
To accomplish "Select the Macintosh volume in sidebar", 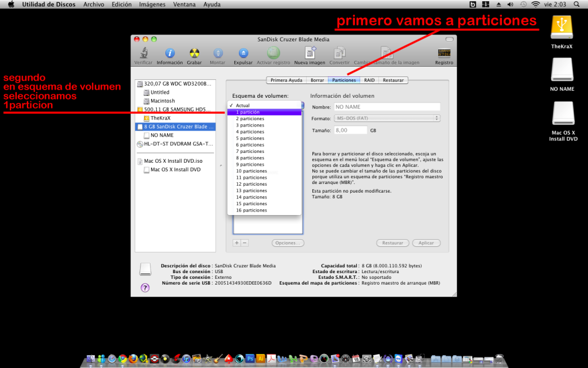I will click(175, 101).
